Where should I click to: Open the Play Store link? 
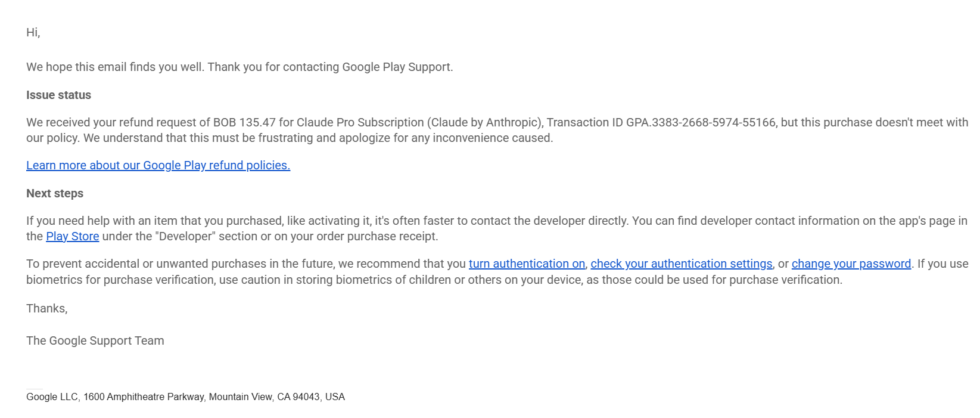(73, 236)
